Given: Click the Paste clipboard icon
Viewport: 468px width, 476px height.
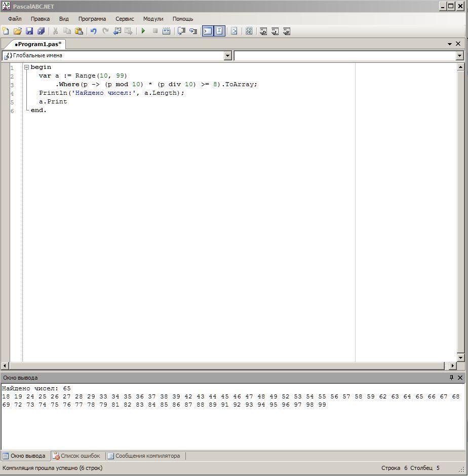Looking at the screenshot, I should (x=79, y=31).
